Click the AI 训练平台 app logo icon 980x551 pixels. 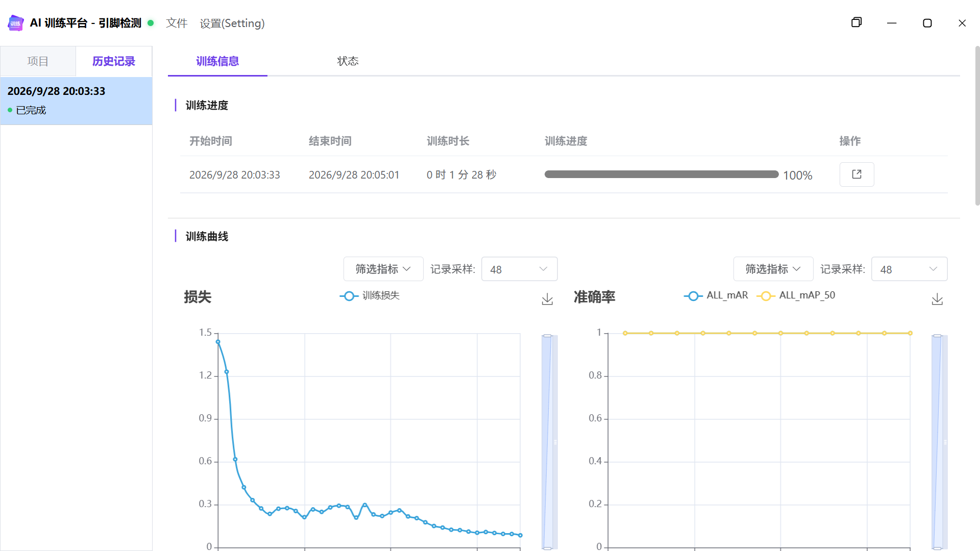click(16, 23)
